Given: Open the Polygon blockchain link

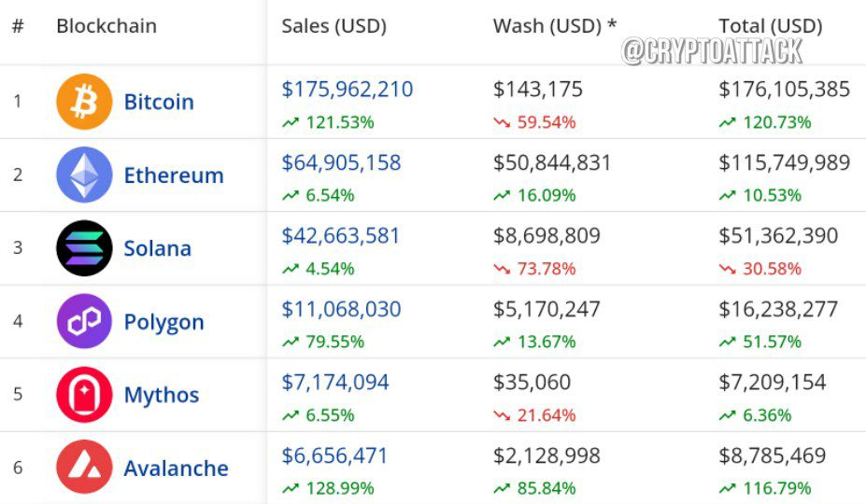Looking at the screenshot, I should click(164, 322).
